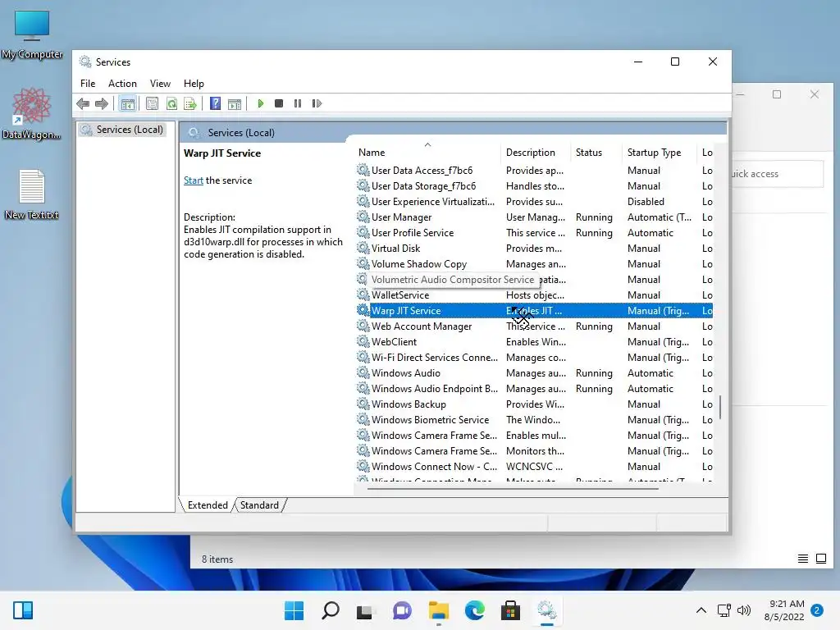Select Windows Audio Endpoint Builder row
This screenshot has height=630, width=840.
coord(533,388)
